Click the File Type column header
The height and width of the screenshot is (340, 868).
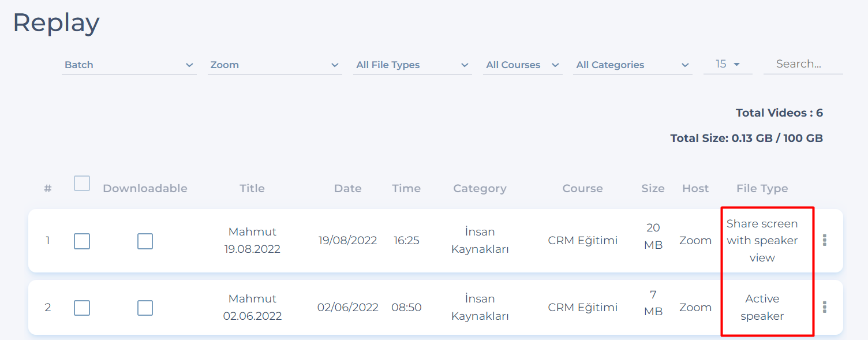click(x=762, y=188)
